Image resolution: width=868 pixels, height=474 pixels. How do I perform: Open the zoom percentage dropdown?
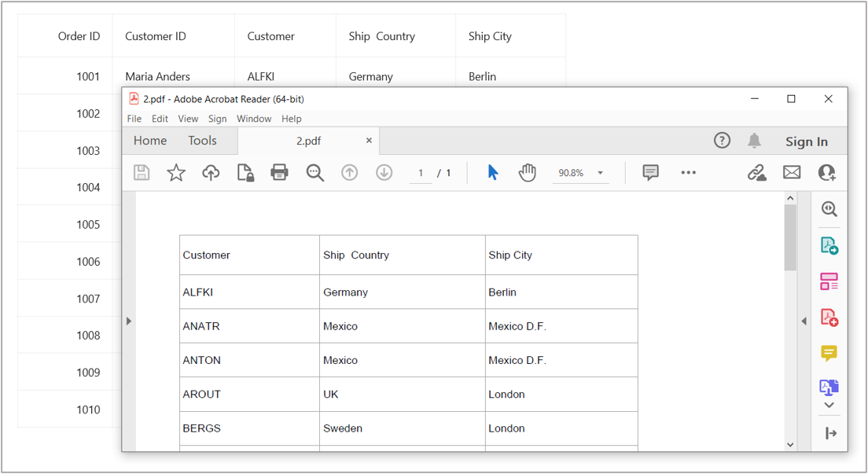point(601,173)
